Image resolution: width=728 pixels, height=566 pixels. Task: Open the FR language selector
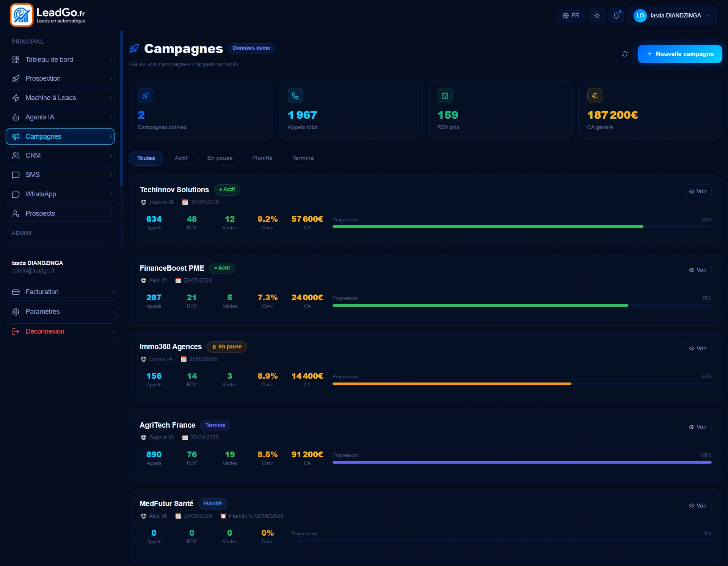click(x=571, y=16)
